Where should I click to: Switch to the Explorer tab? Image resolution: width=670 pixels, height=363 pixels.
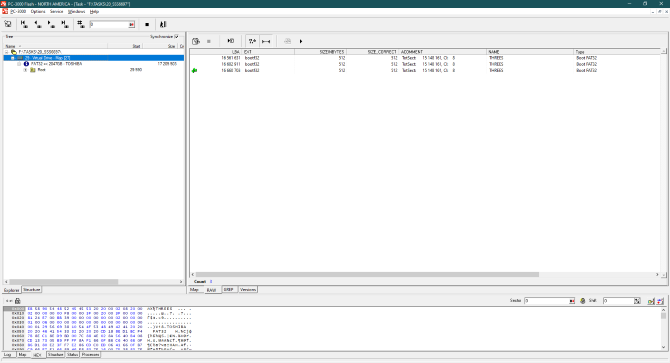12,290
